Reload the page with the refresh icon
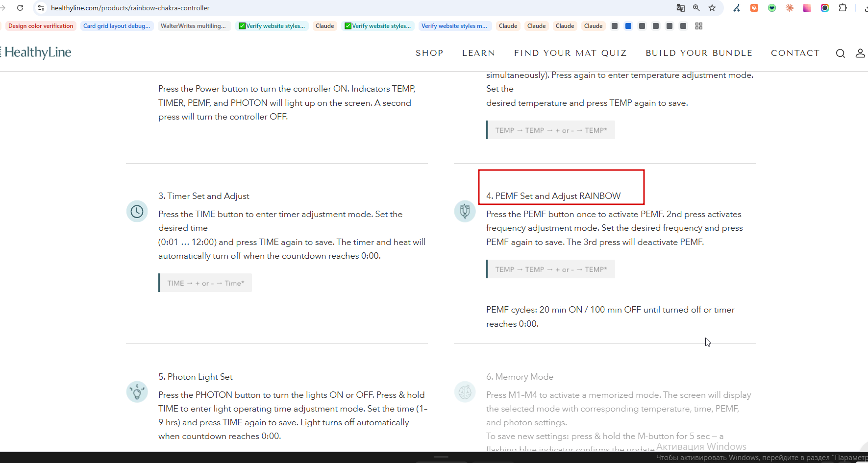 point(20,8)
